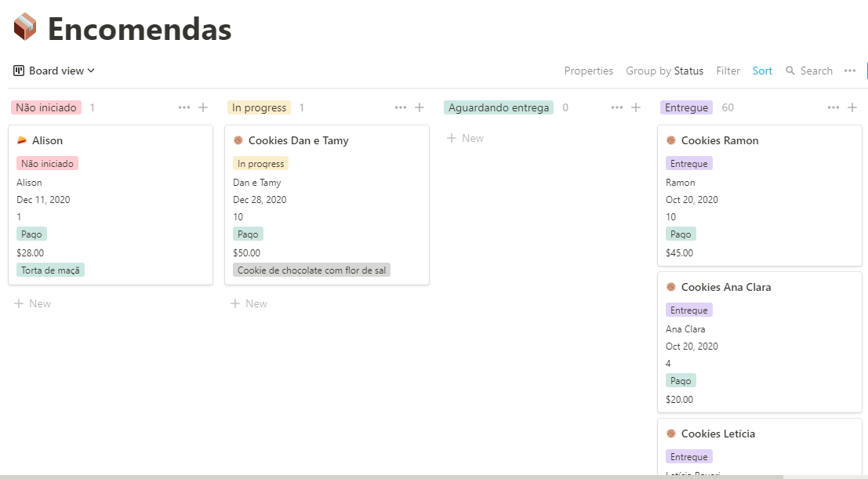
Task: Click the ••• more options icon in the toolbar
Action: (850, 71)
